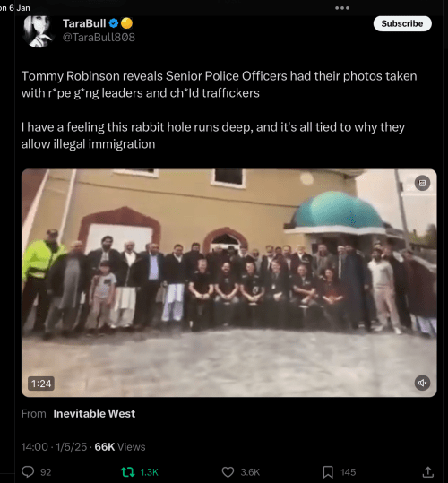
Task: Click the share upload icon
Action: (428, 472)
